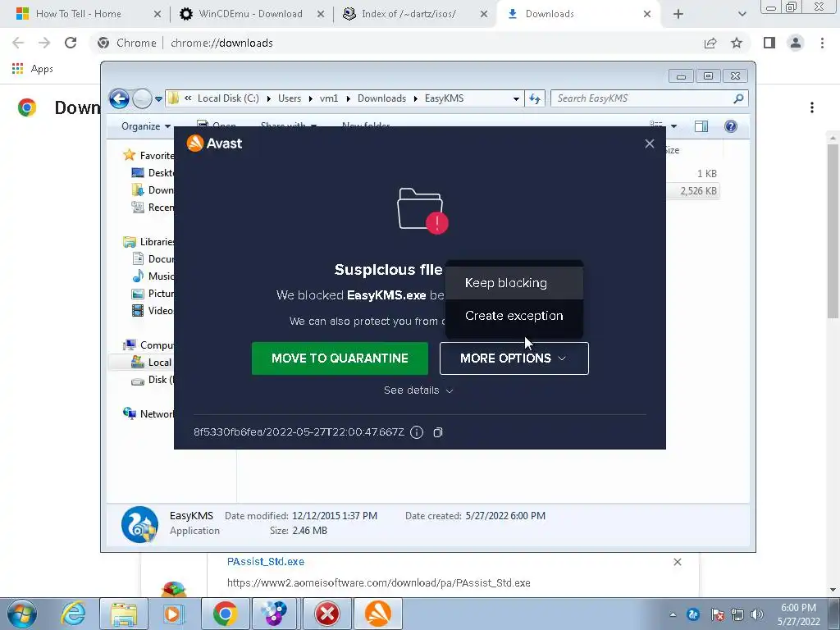Viewport: 840px width, 630px height.
Task: Remove PAssist_Std.exe from downloads list
Action: click(677, 562)
